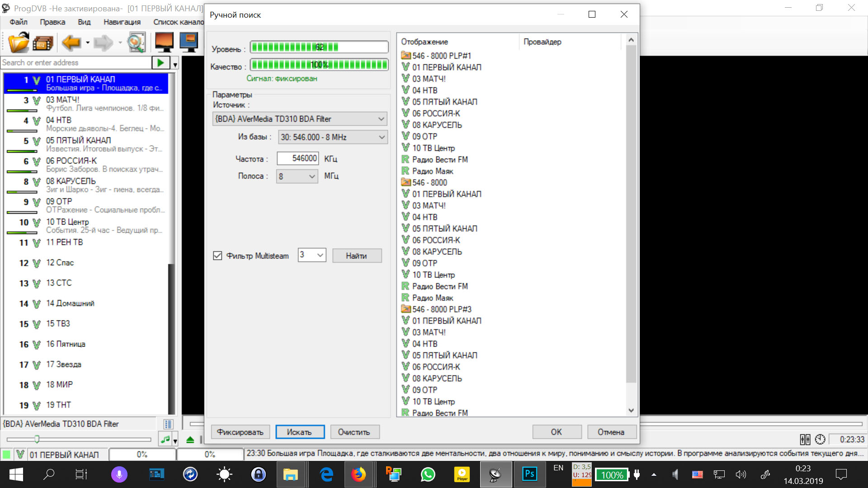This screenshot has width=868, height=488.
Task: Select channel 11 РЕН ТВ
Action: (86, 242)
